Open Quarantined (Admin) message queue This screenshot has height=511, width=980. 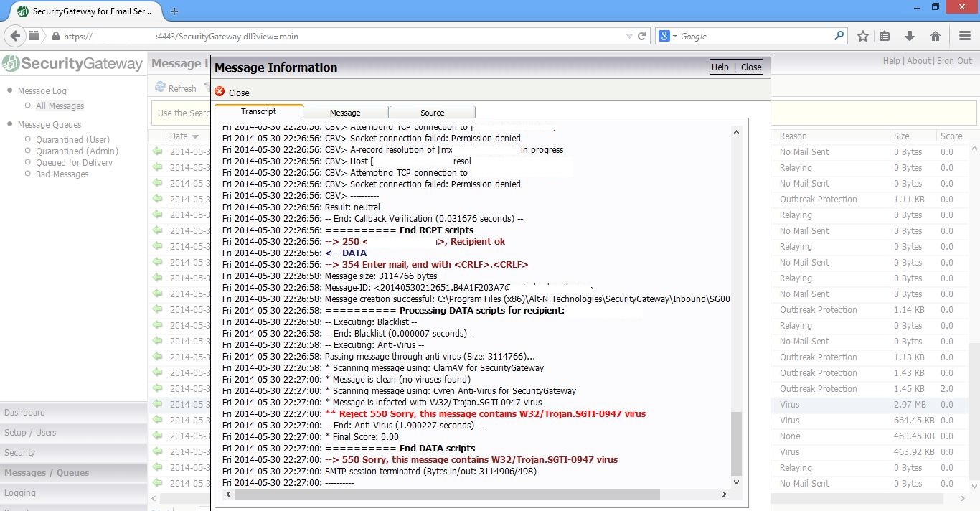tap(77, 151)
